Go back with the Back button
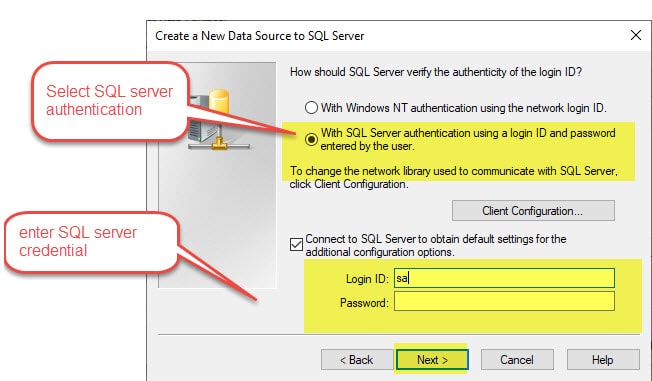 (357, 360)
